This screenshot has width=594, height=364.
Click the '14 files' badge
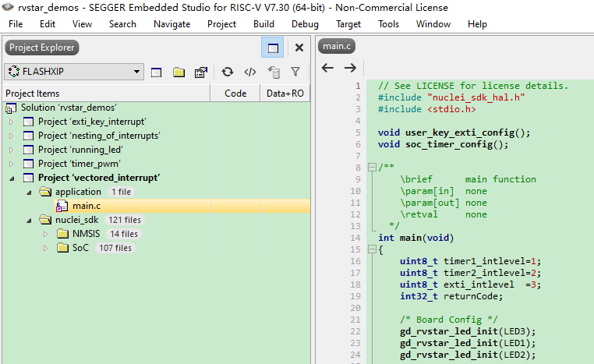click(124, 234)
